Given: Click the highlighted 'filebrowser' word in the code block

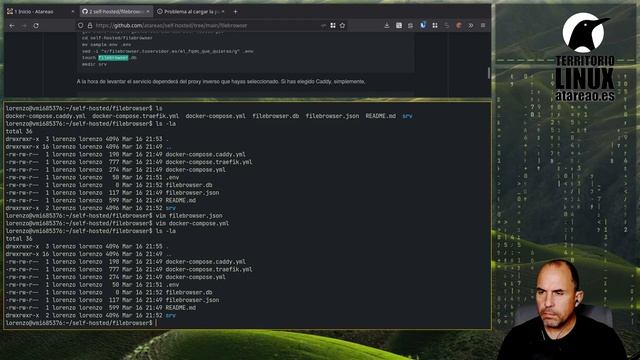Looking at the screenshot, I should (113, 58).
